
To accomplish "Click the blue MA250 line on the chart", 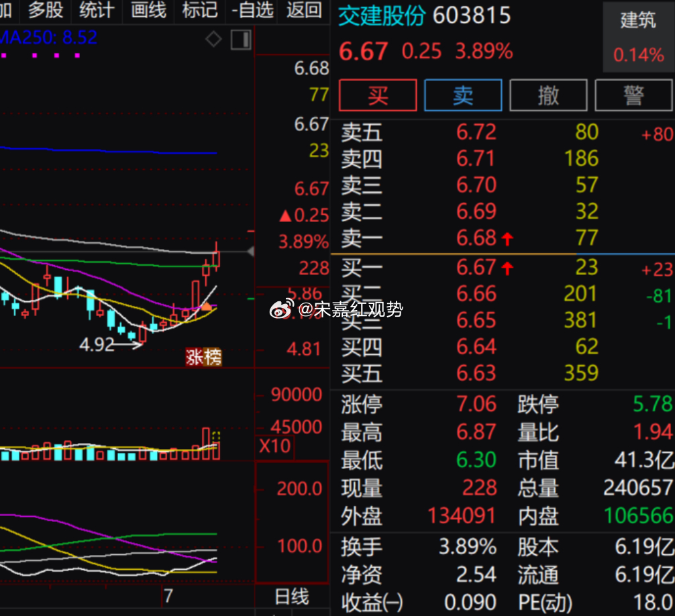I will (107, 151).
